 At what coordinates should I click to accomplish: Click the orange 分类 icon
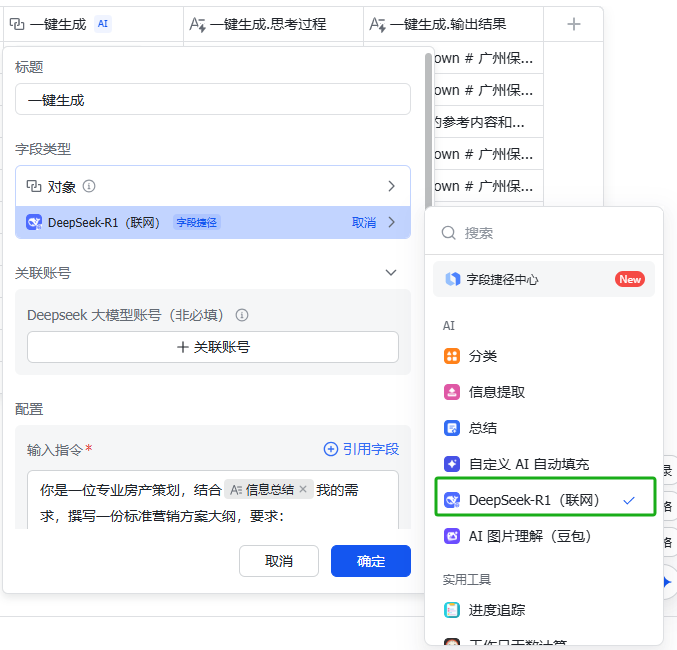pos(452,356)
